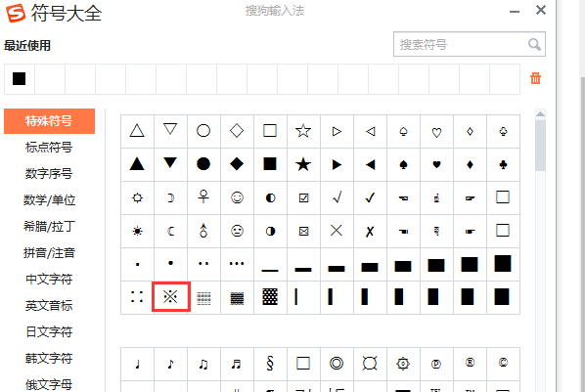Select the smiley face symbol
Screen dimensions: 585x392
(237, 197)
